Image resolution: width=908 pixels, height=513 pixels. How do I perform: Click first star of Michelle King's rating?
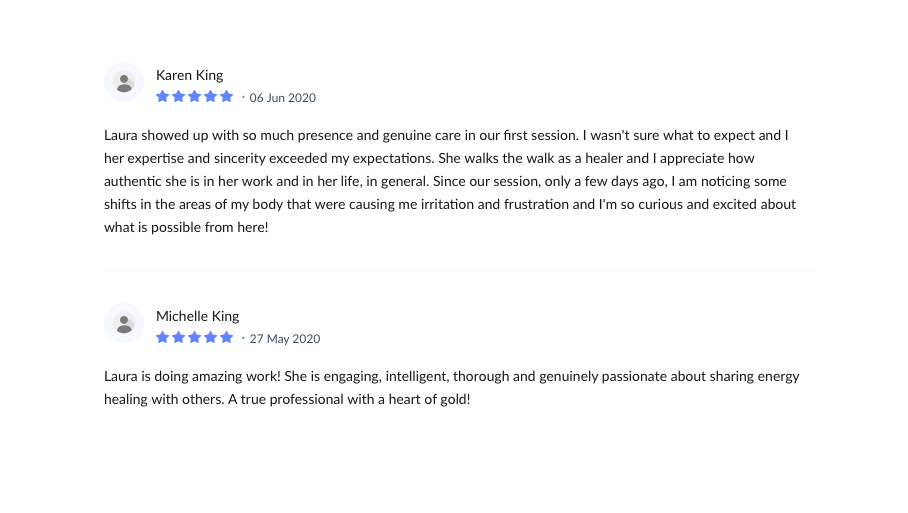[x=163, y=338]
